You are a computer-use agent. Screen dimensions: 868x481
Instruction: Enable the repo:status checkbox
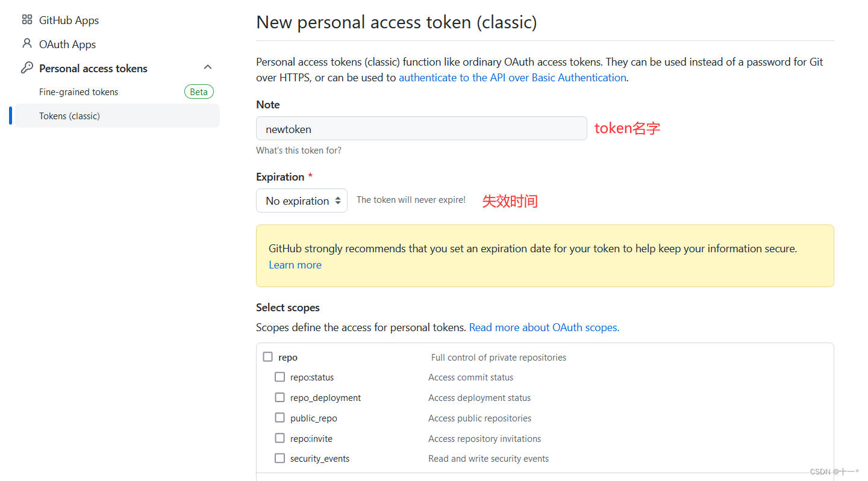pos(279,377)
